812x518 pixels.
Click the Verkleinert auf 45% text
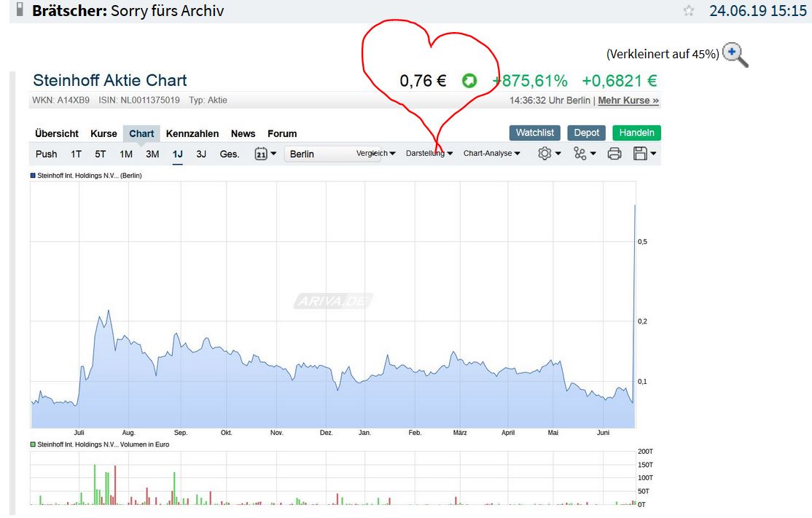pyautogui.click(x=663, y=54)
